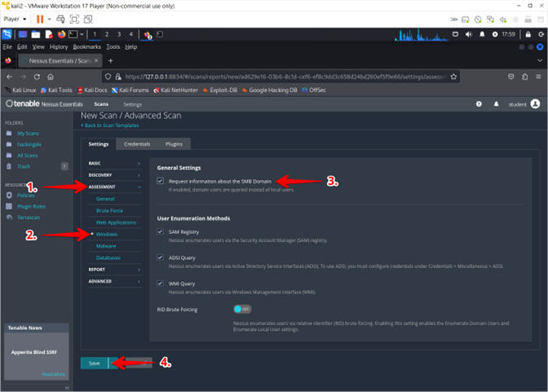Bookmark this page with the star icon

coord(453,77)
